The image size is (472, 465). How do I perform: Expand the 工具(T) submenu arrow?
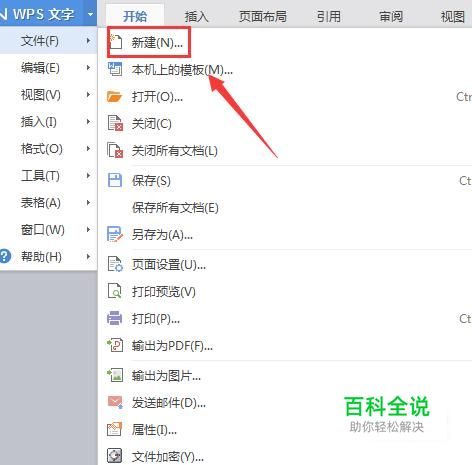tap(88, 175)
